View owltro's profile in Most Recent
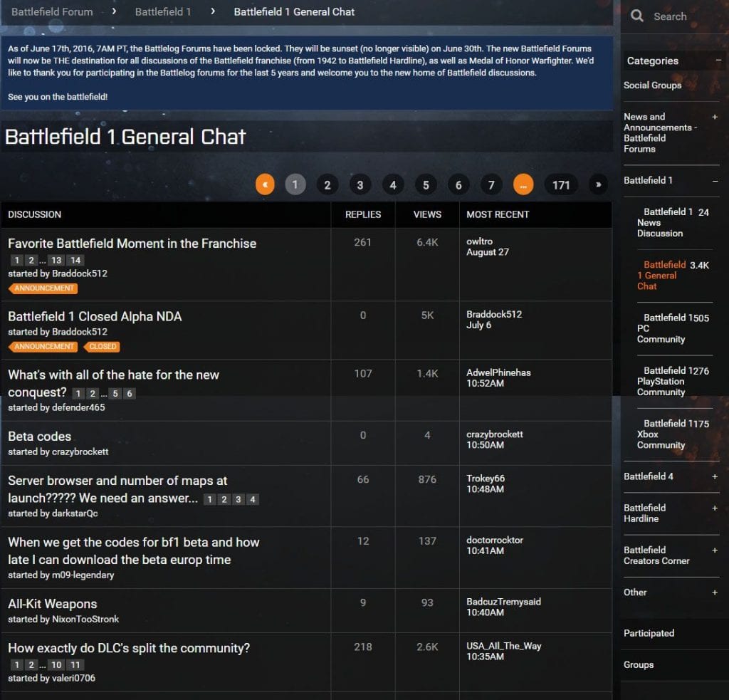729x700 pixels. (x=479, y=241)
